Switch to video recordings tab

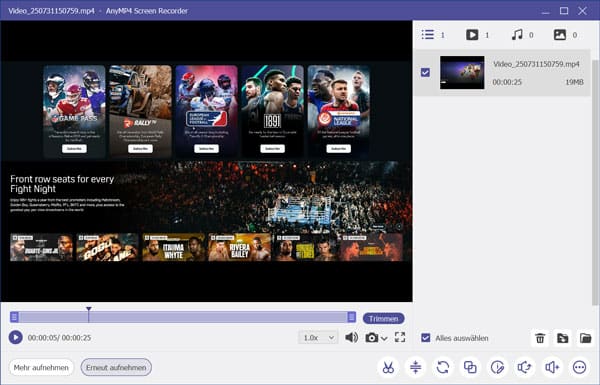pyautogui.click(x=477, y=35)
